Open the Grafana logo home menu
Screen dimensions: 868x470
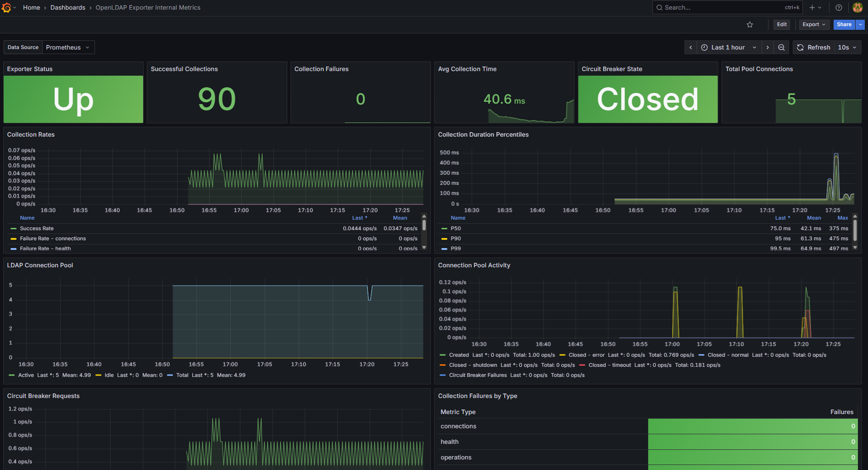click(x=6, y=8)
